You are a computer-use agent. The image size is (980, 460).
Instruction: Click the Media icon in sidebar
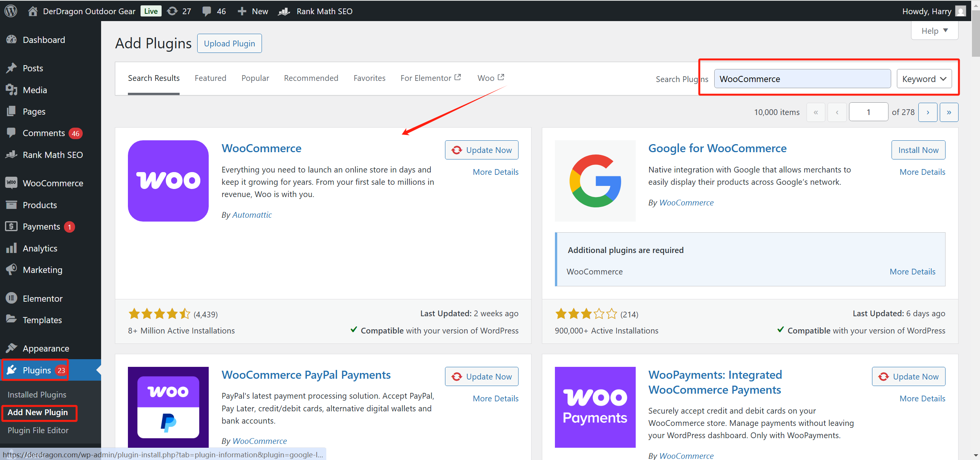11,90
